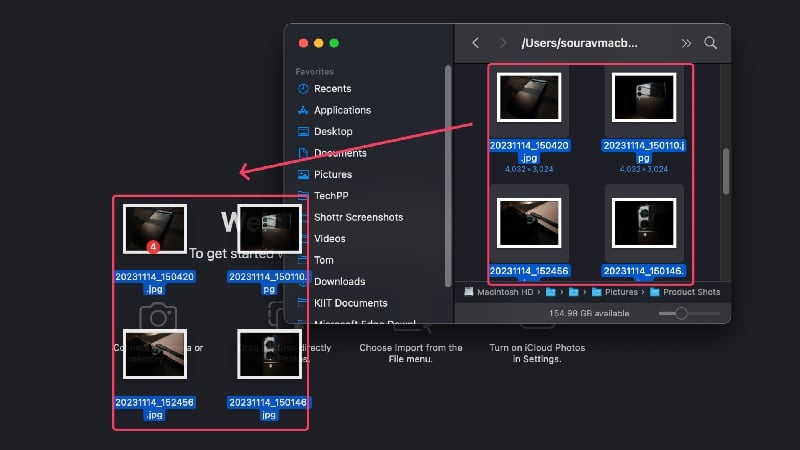The image size is (800, 450).
Task: Click the 20231114_152456 filename label in Finder
Action: [x=529, y=271]
